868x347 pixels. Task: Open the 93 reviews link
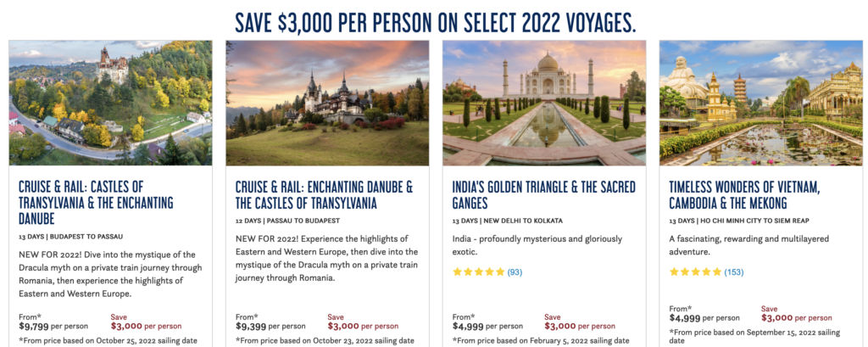click(515, 272)
